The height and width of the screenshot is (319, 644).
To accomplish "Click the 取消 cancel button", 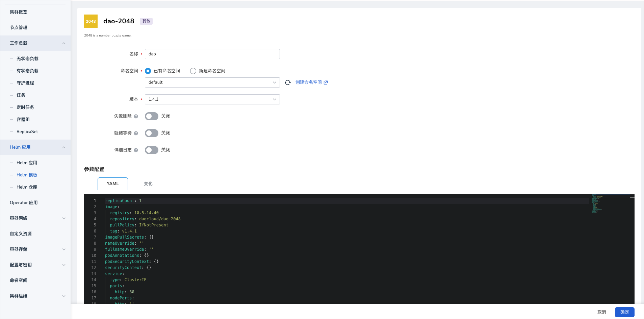I will [x=602, y=312].
